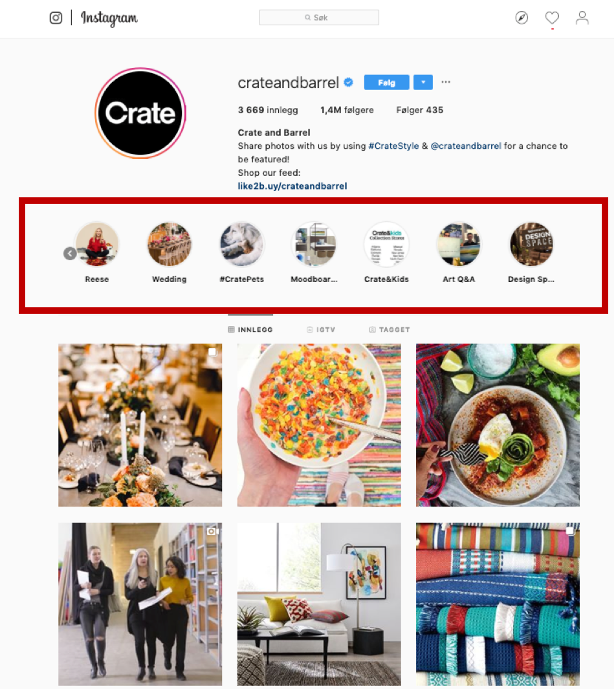Open the #CratePets story highlight
Image resolution: width=616 pixels, height=689 pixels.
[x=241, y=245]
